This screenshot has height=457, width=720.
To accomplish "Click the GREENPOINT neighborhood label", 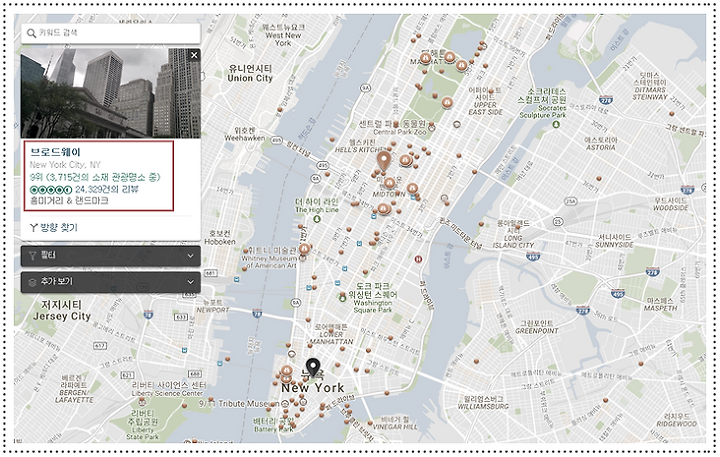I will (x=537, y=327).
